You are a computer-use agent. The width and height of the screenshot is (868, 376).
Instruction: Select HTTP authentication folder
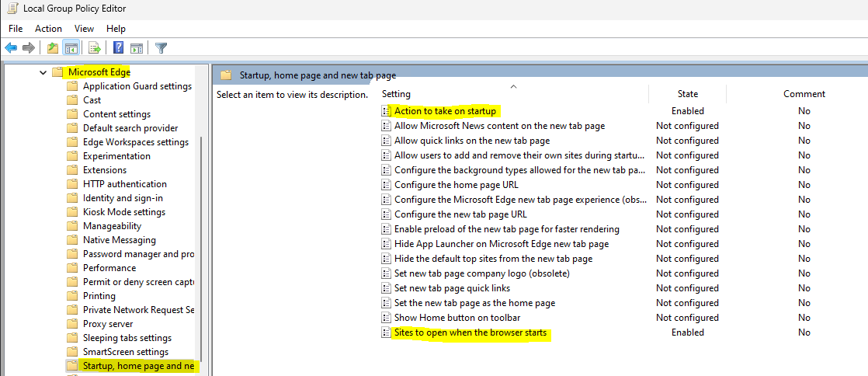pos(125,184)
